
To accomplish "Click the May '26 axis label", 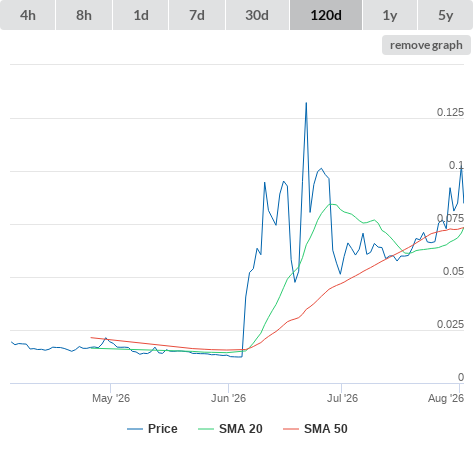I will click(x=111, y=398).
